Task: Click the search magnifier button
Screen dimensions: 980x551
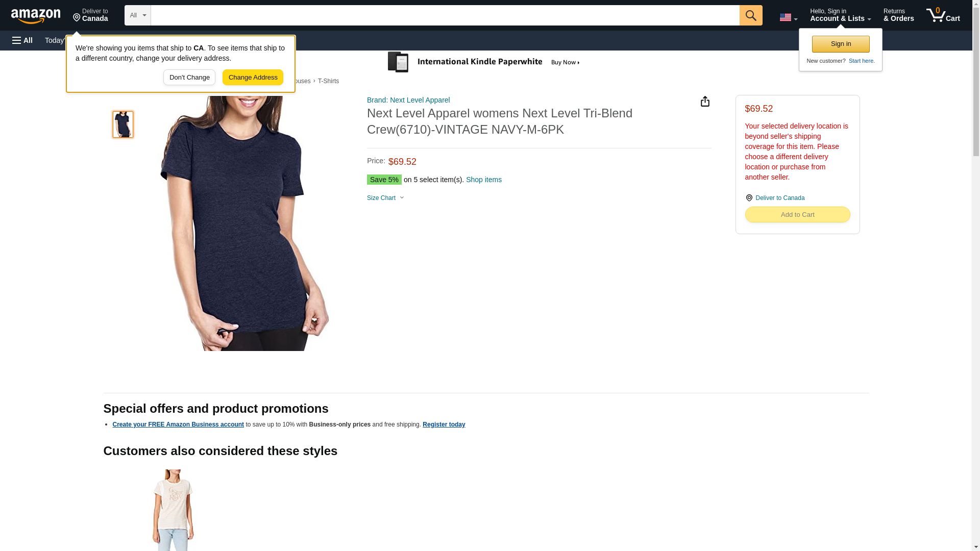Action: click(x=750, y=15)
